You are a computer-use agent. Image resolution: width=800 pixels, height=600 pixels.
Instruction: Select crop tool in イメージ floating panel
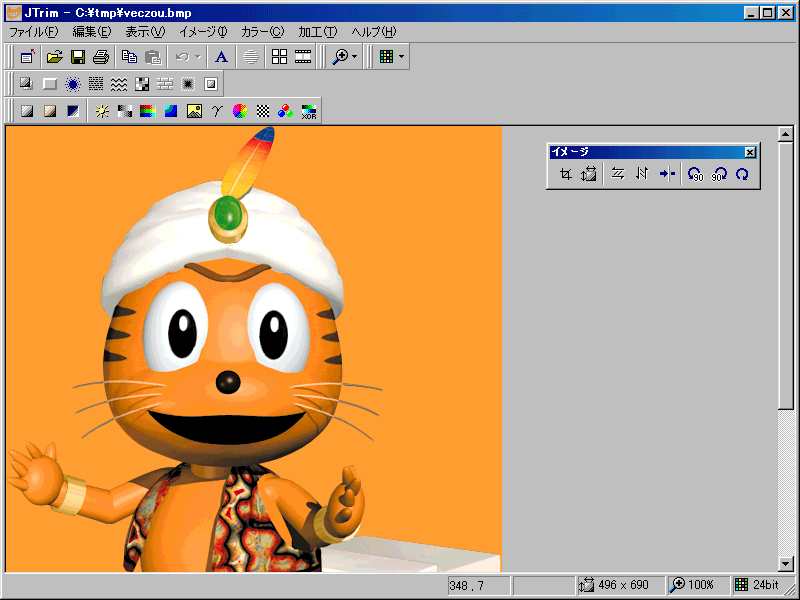(565, 174)
